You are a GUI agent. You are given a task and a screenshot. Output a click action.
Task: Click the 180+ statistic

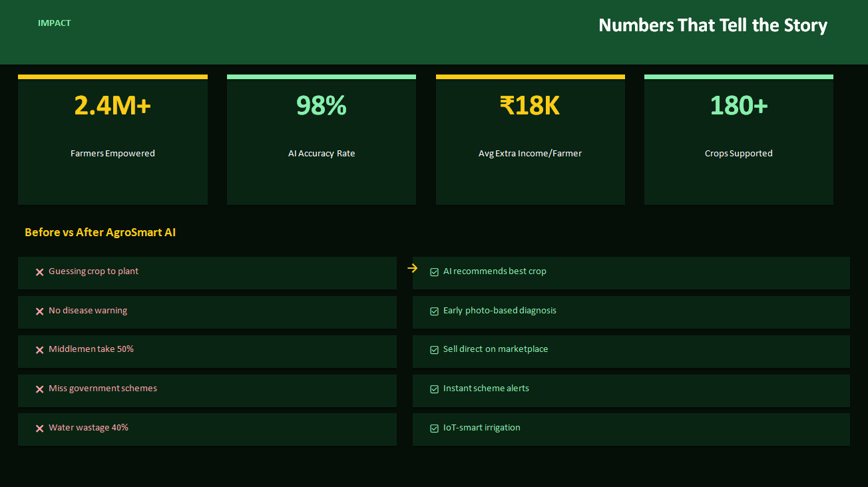739,105
